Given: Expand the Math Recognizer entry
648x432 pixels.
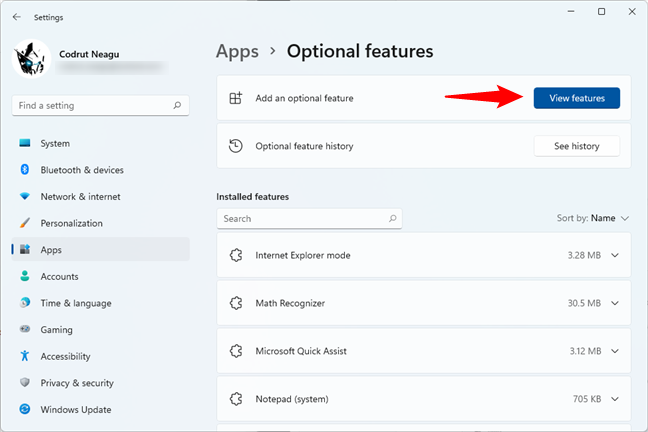Looking at the screenshot, I should (x=615, y=303).
